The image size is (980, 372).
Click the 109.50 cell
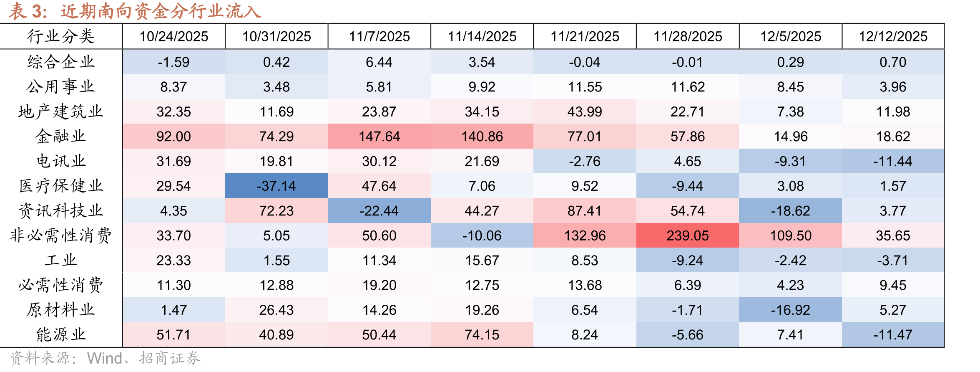791,235
